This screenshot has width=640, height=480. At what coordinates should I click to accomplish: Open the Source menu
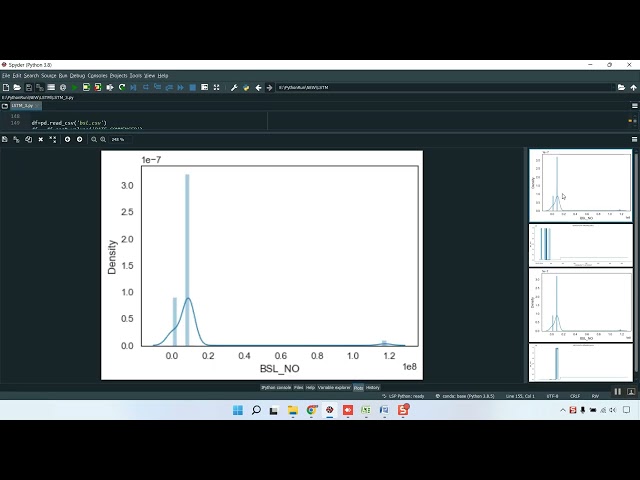click(x=49, y=76)
